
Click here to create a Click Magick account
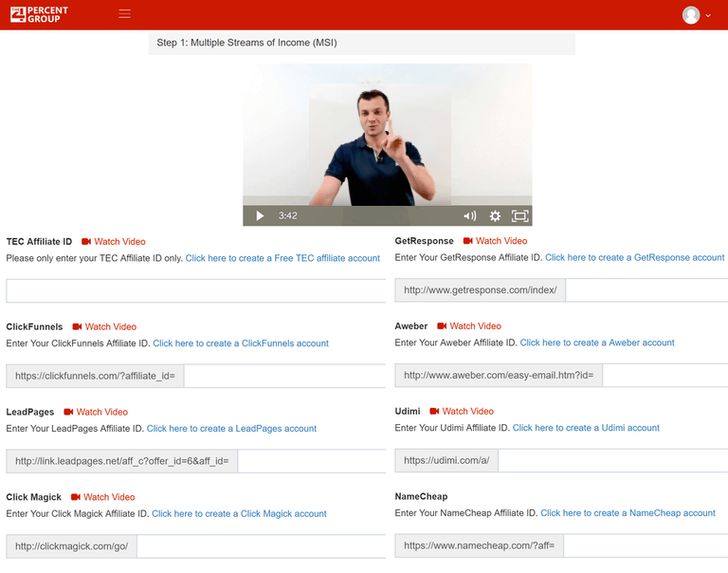click(x=239, y=513)
